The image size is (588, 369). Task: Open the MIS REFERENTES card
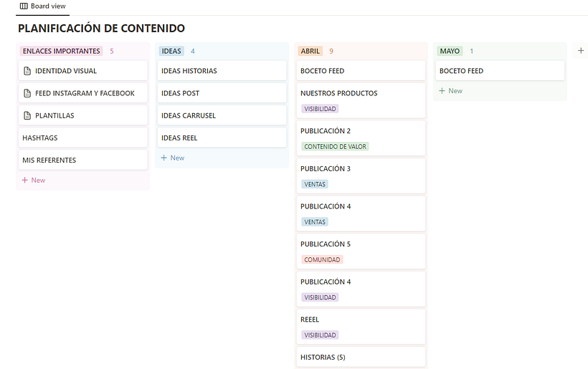[x=83, y=160]
